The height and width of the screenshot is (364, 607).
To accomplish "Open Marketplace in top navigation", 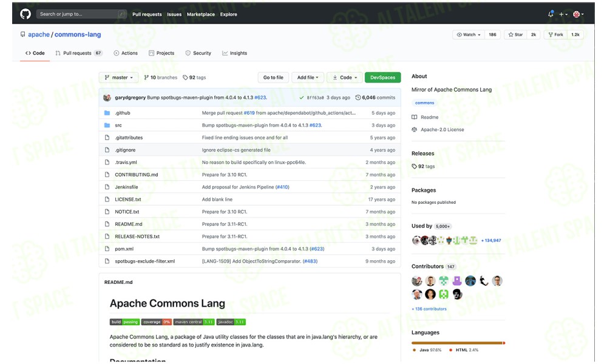I will (x=200, y=15).
